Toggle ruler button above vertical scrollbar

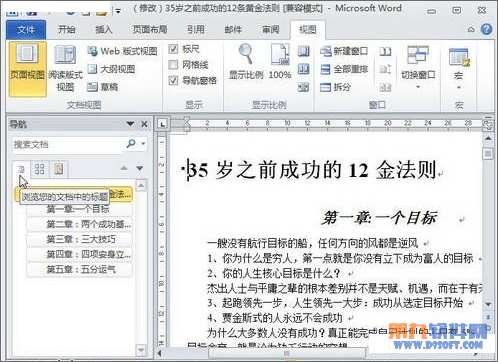[488, 124]
